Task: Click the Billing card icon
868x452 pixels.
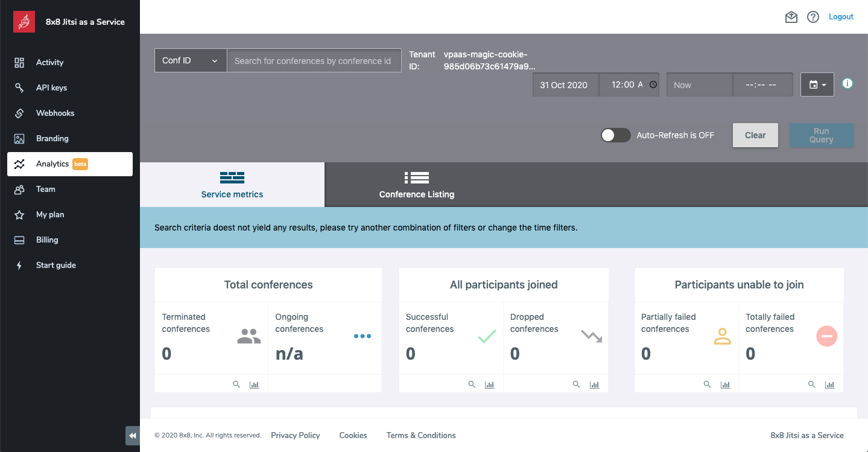Action: (19, 240)
